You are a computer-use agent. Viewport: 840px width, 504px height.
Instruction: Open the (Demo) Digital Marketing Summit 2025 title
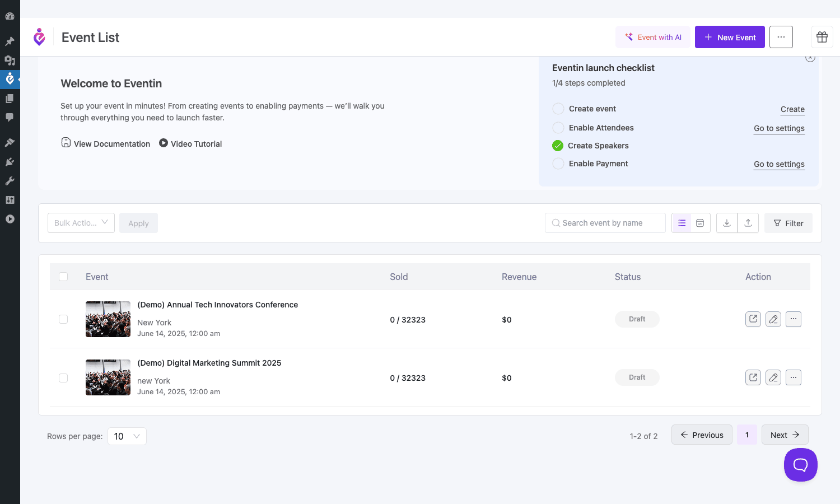[209, 363]
